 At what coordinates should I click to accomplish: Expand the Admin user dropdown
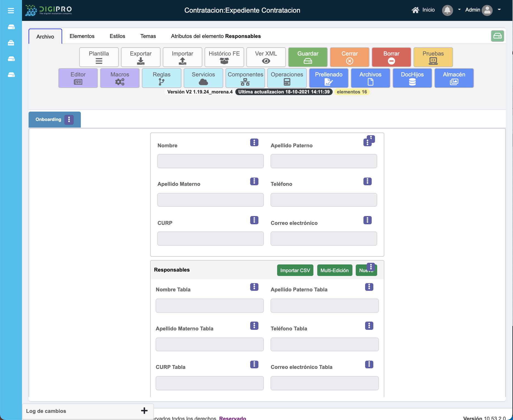click(x=499, y=10)
